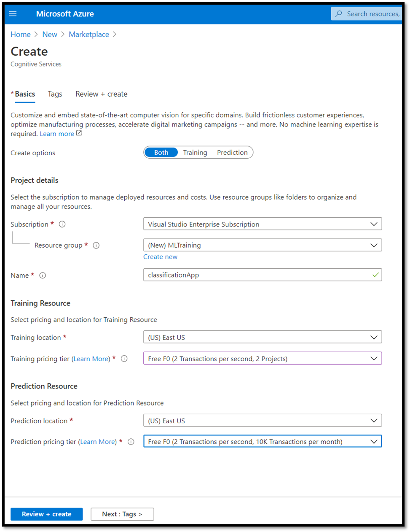Switch to the Tags tab
410x532 pixels.
point(55,94)
